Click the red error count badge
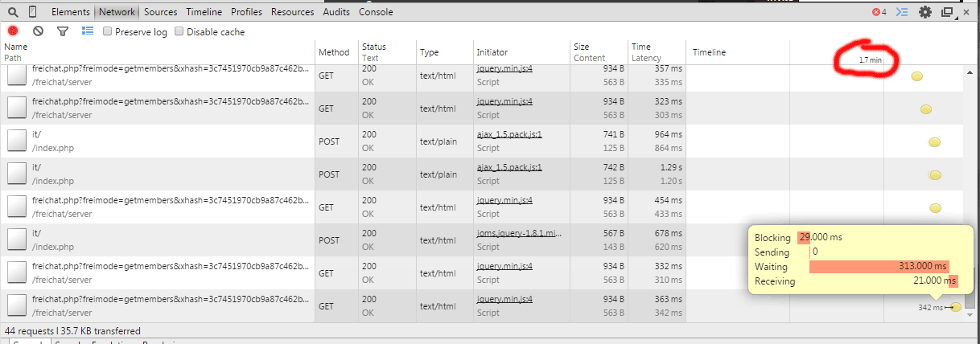Viewport: 980px width, 344px height. (x=879, y=12)
